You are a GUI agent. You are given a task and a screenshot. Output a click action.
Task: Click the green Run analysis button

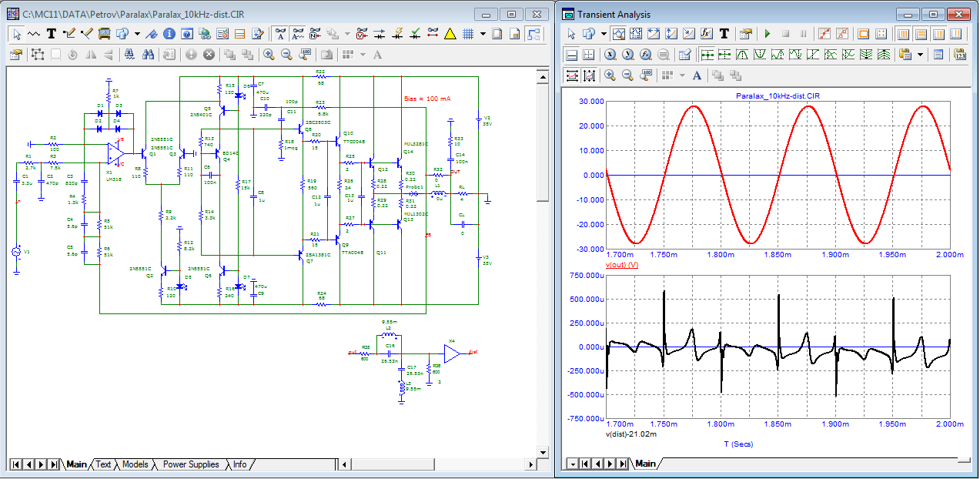pyautogui.click(x=767, y=34)
